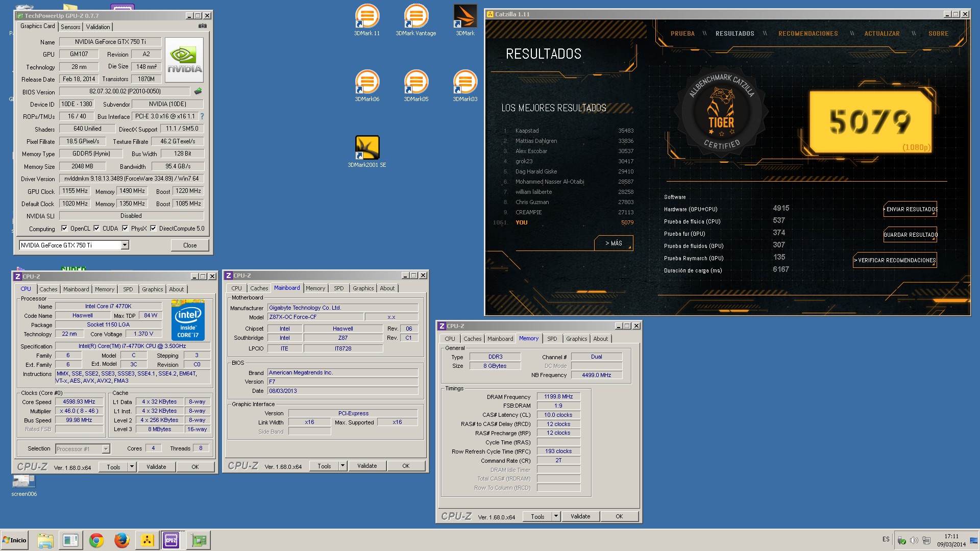Click the YOU row in results list

(564, 222)
